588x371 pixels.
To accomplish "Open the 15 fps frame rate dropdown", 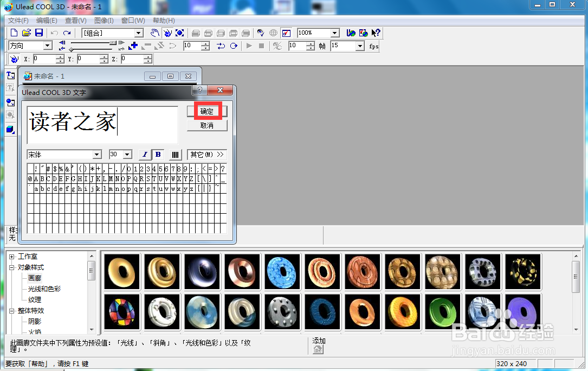I will point(360,46).
